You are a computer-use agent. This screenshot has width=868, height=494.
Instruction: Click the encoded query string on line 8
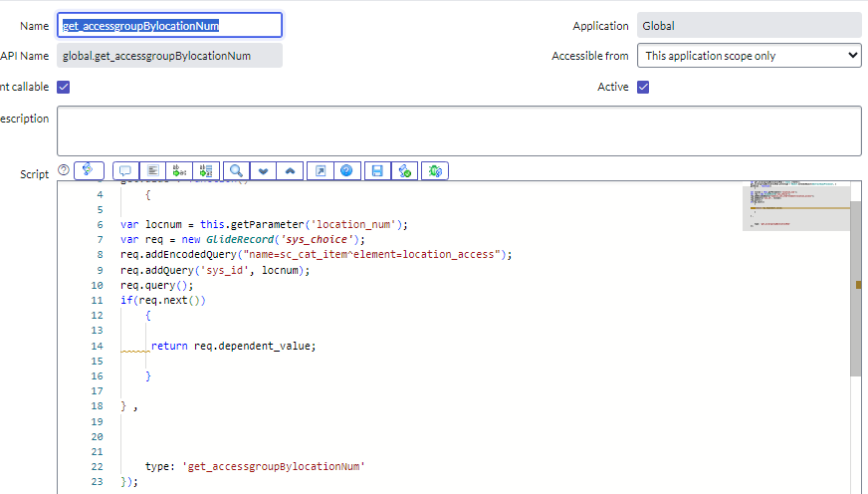[371, 255]
